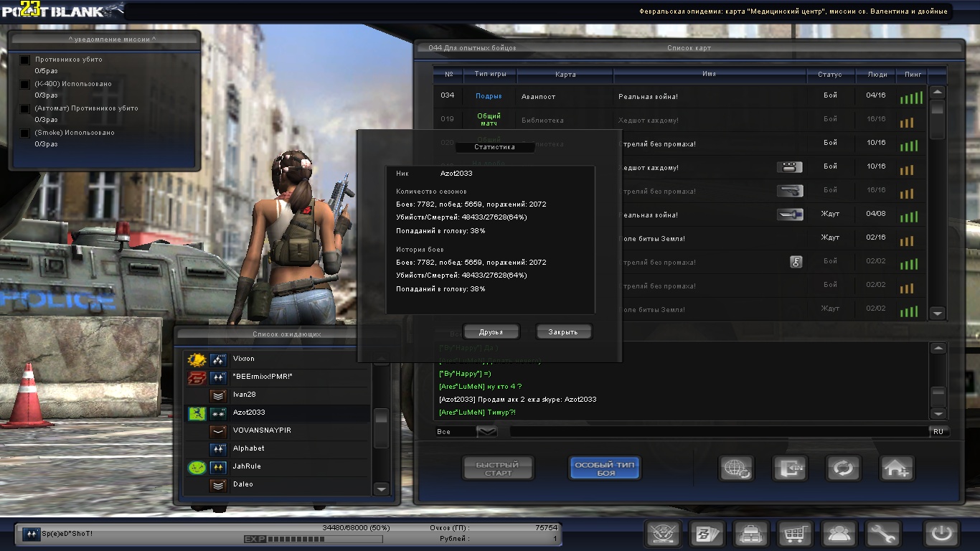
Task: Click the chat message input field
Action: coord(719,432)
